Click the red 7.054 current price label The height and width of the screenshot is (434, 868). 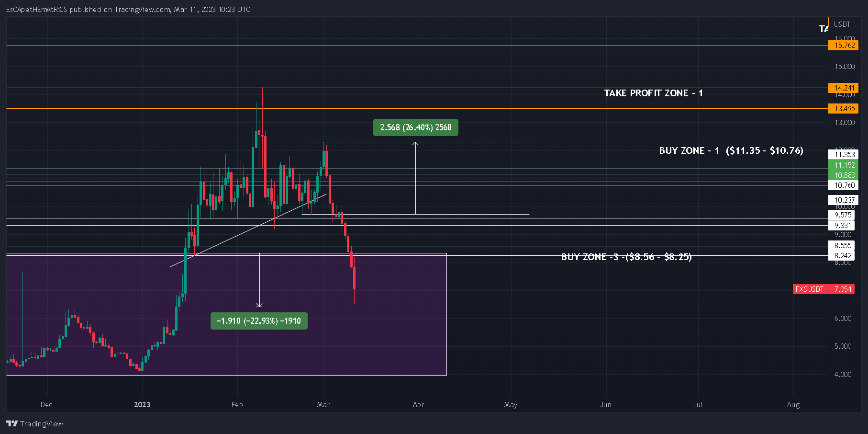841,289
